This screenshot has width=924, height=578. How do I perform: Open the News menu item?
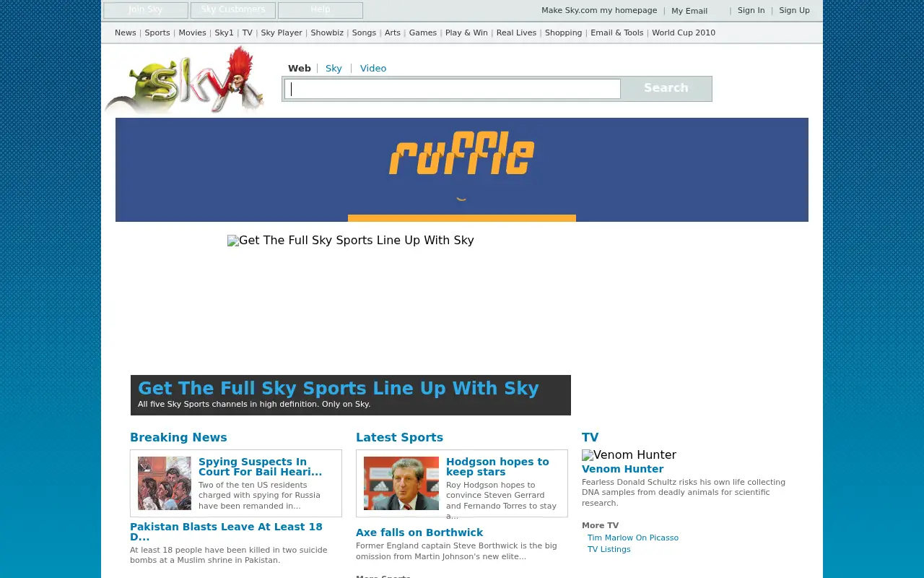pos(126,33)
